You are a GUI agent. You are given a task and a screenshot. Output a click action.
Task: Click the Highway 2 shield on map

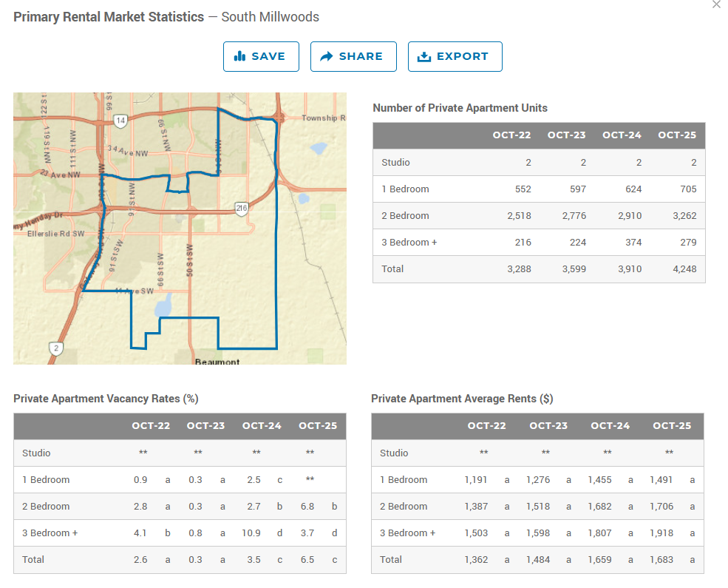tap(56, 348)
